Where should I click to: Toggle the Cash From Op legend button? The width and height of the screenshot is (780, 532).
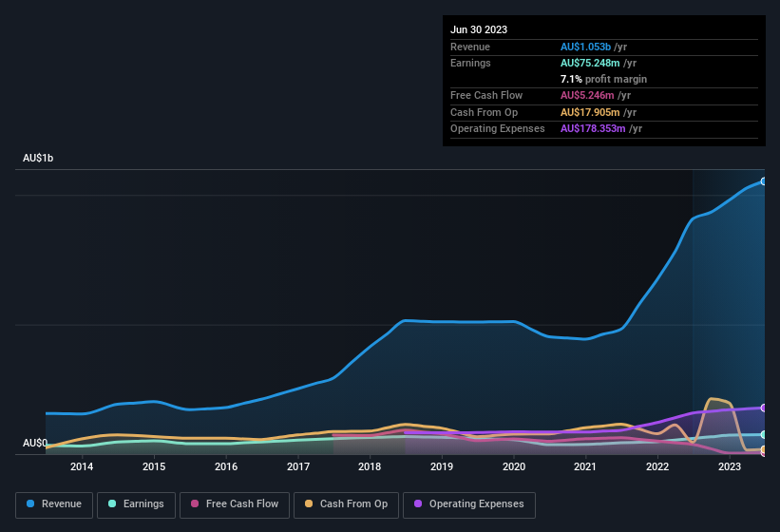346,504
